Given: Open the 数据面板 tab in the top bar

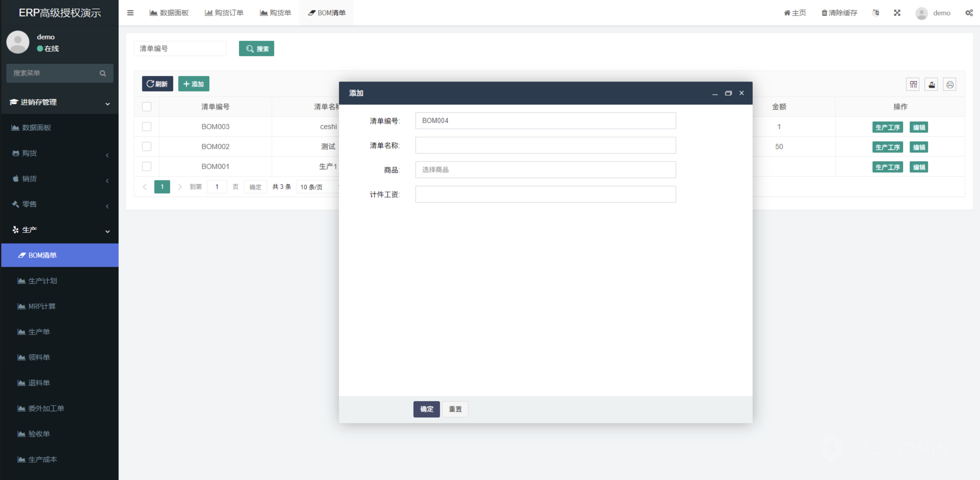Looking at the screenshot, I should tap(169, 13).
